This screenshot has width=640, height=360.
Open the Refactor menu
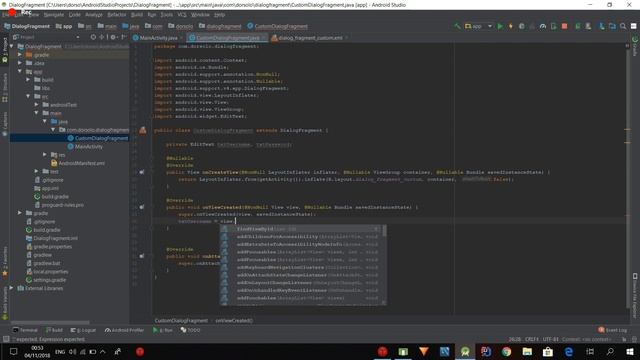click(117, 15)
